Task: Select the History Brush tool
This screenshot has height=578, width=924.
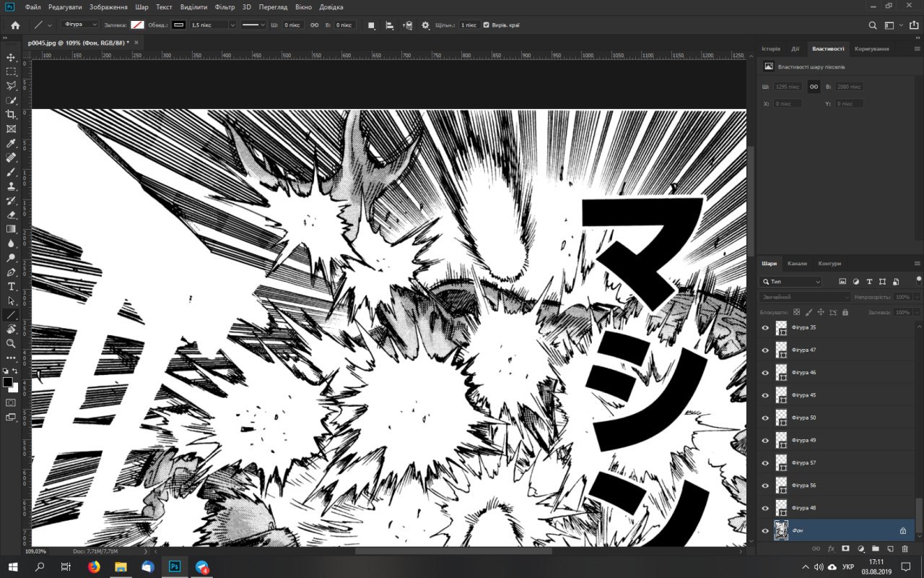Action: [11, 200]
